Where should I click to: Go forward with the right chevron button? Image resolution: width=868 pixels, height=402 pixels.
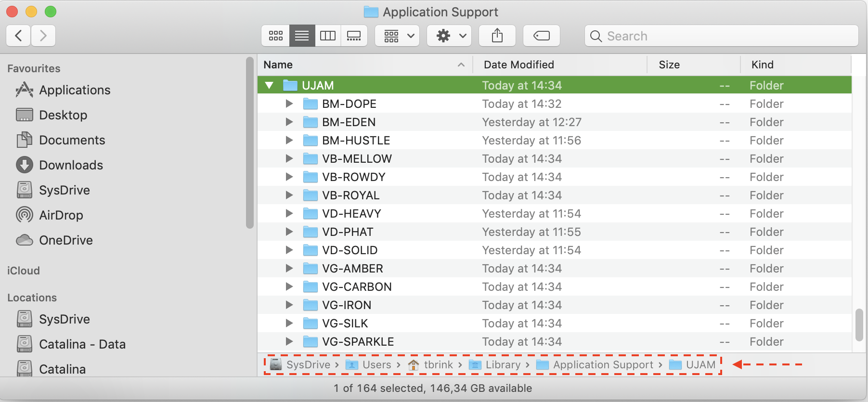point(43,36)
